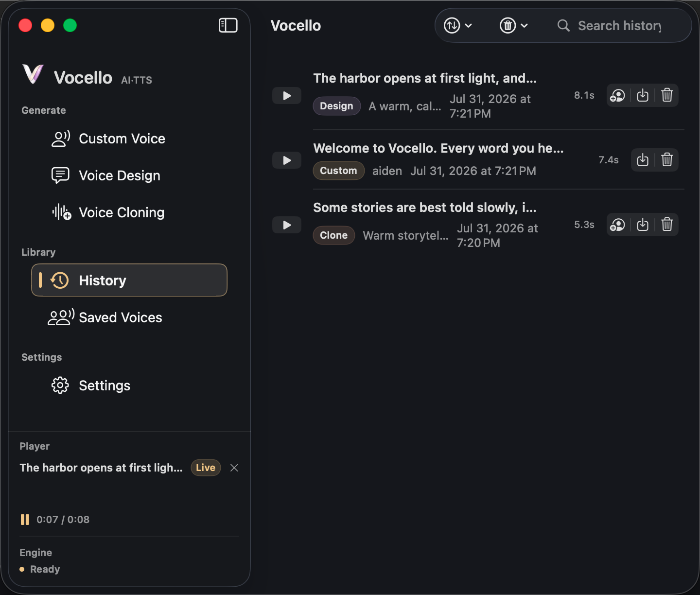
Task: Open the delete options dropdown
Action: (514, 25)
